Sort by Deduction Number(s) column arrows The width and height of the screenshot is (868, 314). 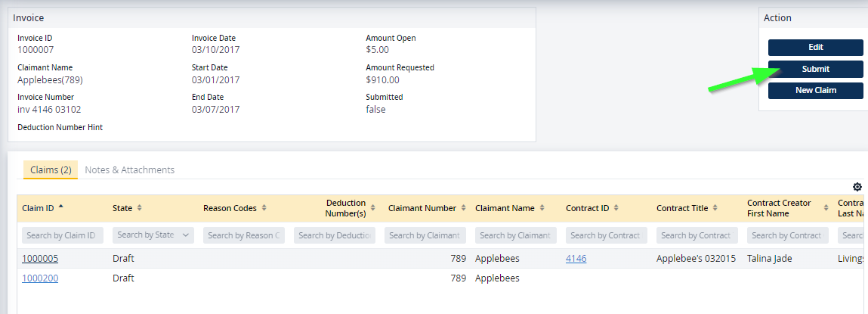pos(374,208)
